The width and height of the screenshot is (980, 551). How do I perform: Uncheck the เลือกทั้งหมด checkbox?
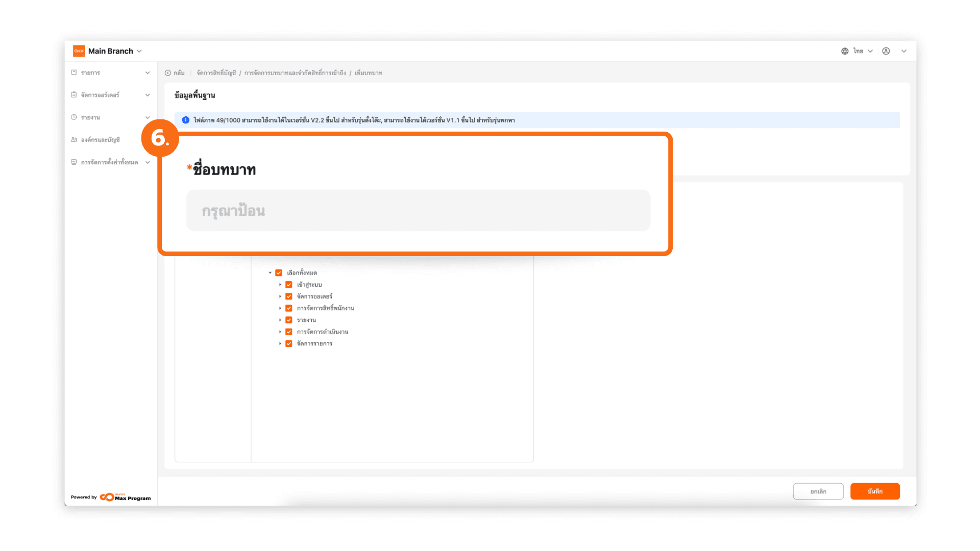[x=279, y=273]
